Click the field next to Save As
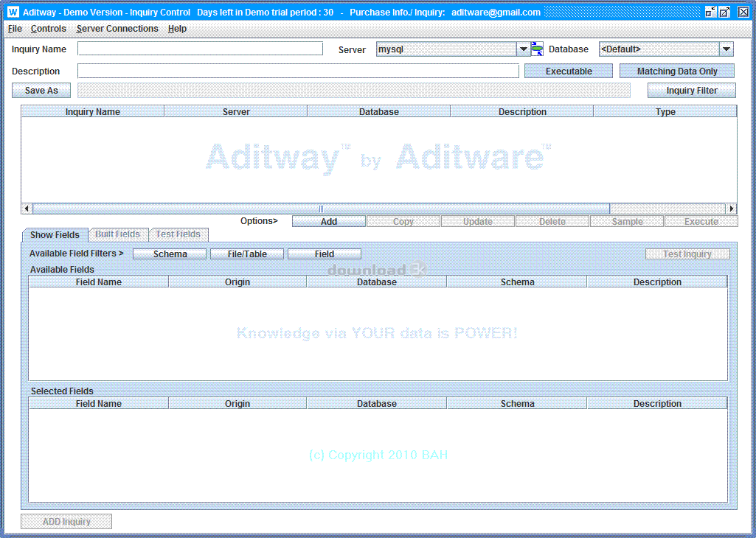Screen dimensions: 756x538 (354, 90)
